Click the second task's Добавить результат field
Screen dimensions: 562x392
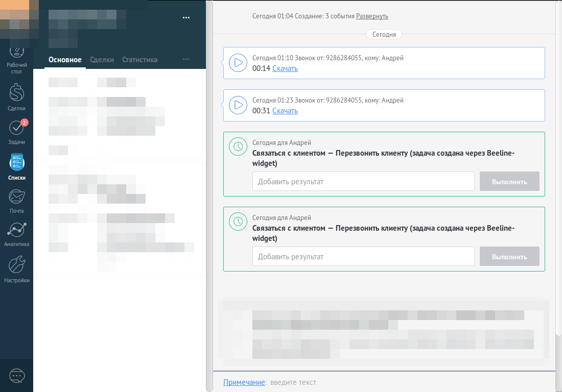coord(363,256)
